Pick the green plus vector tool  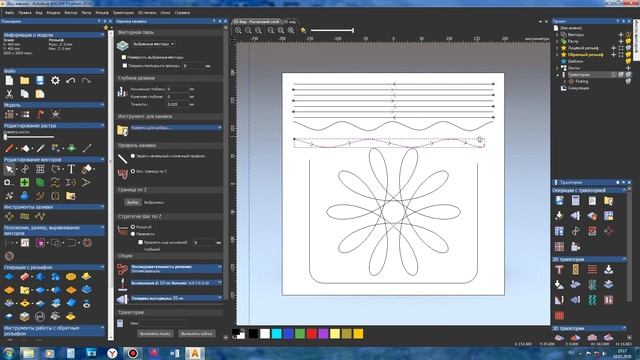point(24,182)
